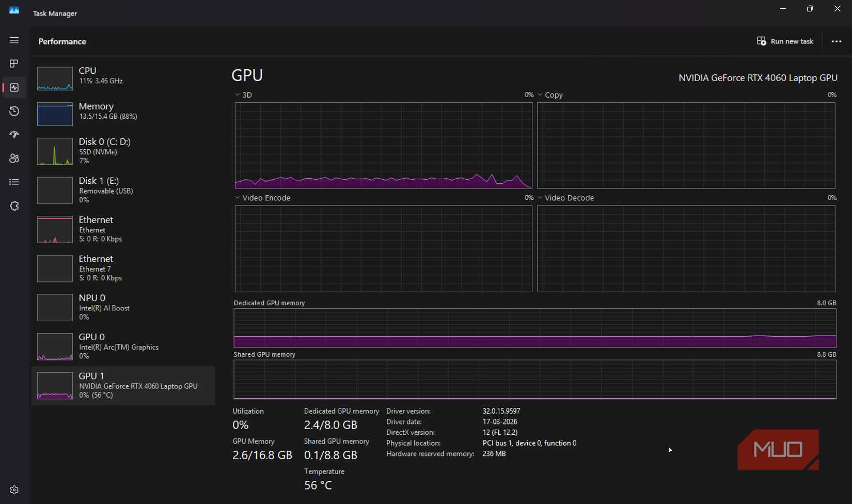Collapse the Video Encode graph section
Viewport: 852px width, 504px height.
pos(237,198)
